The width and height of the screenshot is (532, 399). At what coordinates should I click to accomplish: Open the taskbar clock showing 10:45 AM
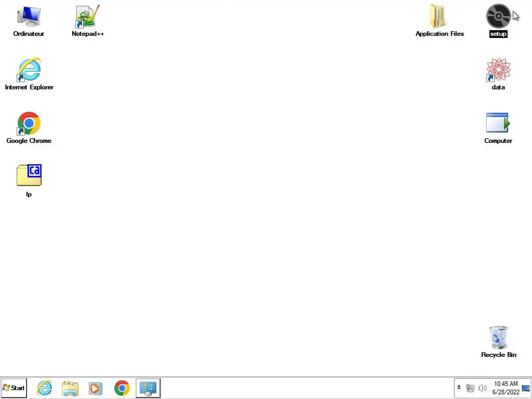[x=506, y=388]
